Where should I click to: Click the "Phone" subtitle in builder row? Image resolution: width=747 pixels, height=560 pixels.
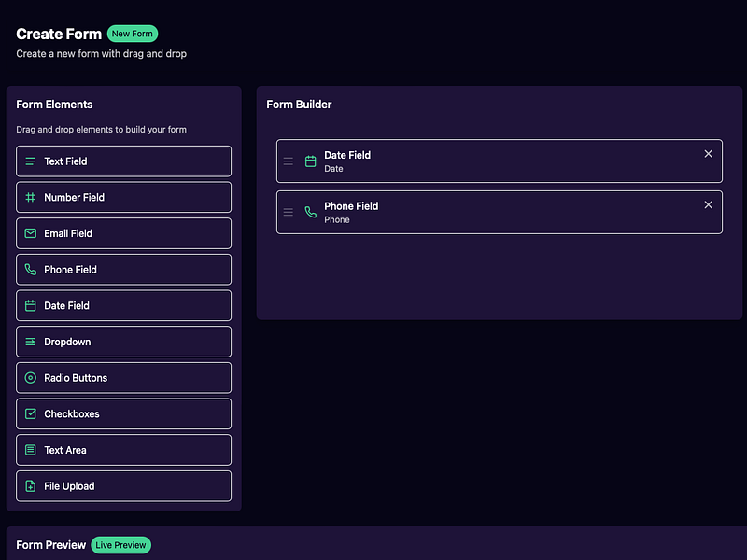(337, 219)
